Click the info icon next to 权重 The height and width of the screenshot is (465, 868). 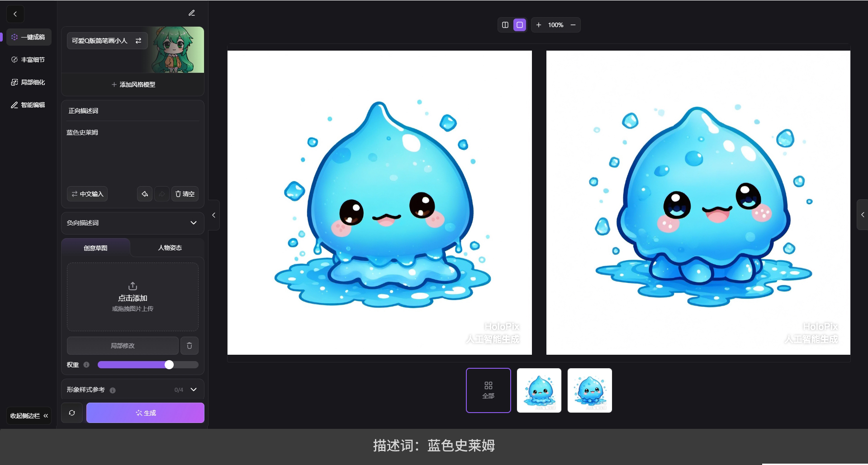(x=86, y=365)
